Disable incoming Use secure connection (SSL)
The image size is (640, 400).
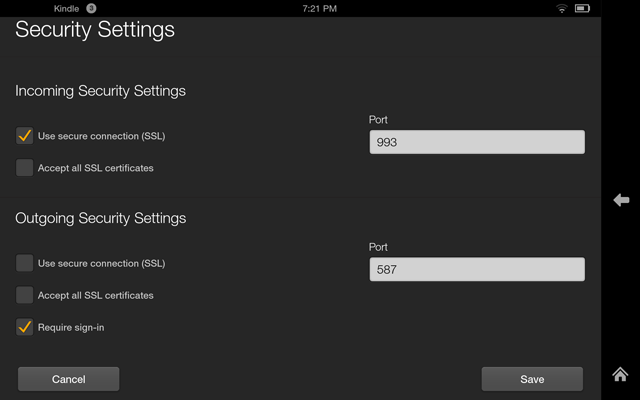tap(25, 136)
